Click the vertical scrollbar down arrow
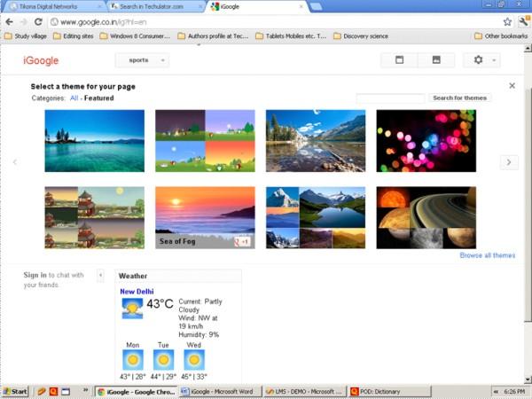 (x=528, y=379)
